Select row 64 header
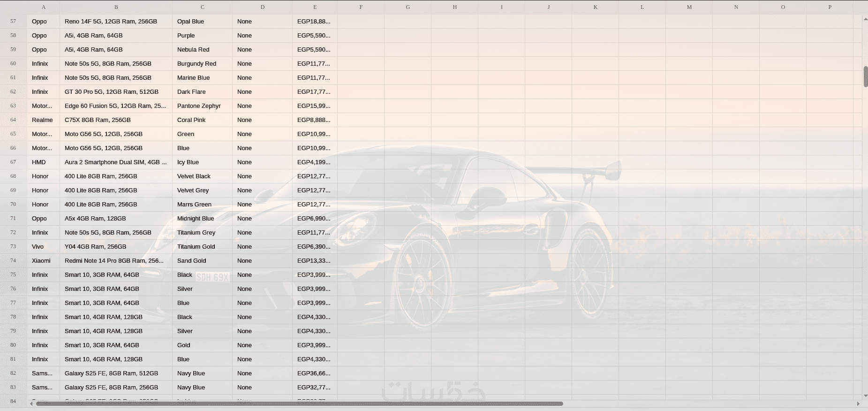This screenshot has height=411, width=868. pyautogui.click(x=13, y=120)
